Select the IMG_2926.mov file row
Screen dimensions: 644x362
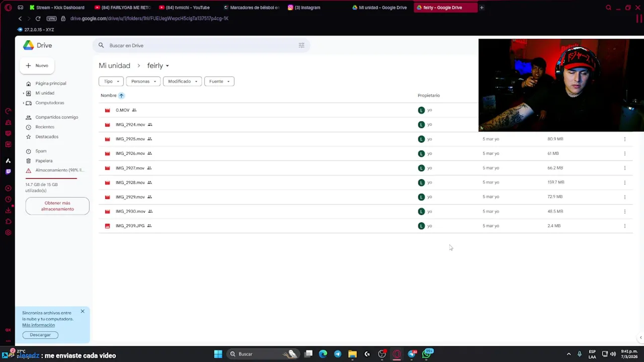pyautogui.click(x=365, y=153)
